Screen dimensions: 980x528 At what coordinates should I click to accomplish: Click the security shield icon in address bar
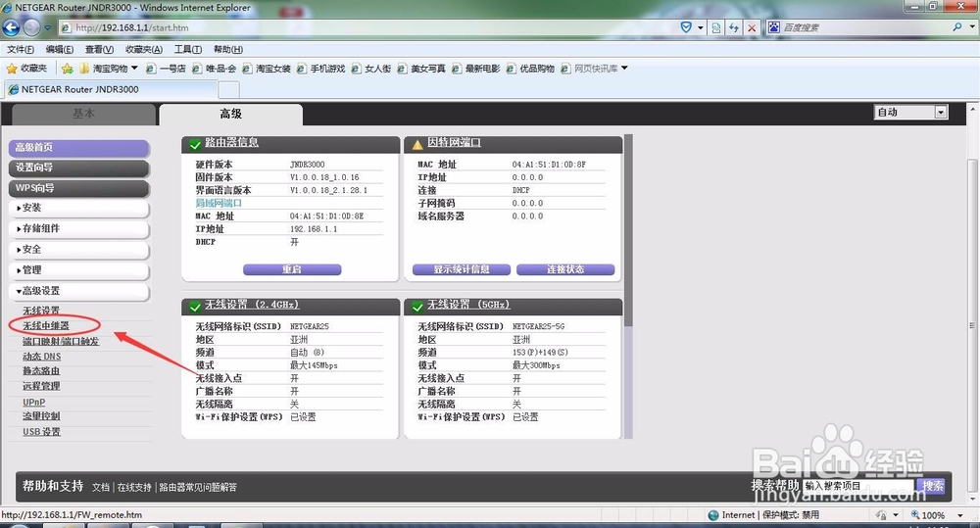(x=686, y=27)
